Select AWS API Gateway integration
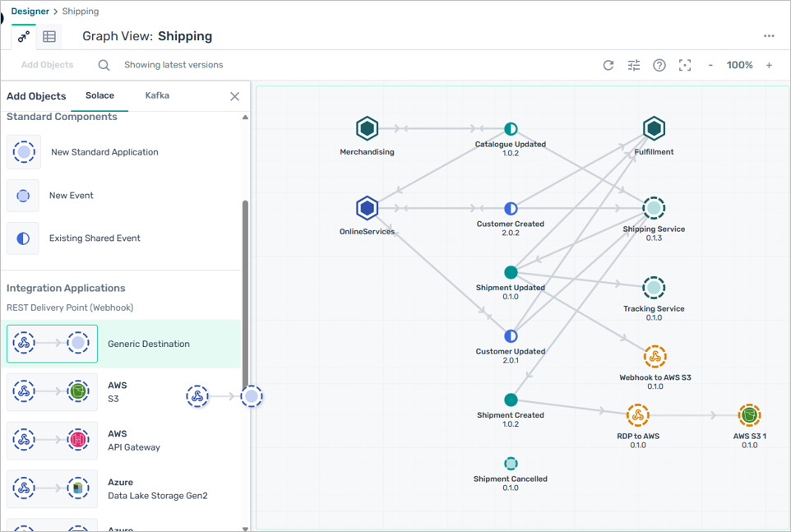Screen dimensions: 791x532 [x=123, y=441]
